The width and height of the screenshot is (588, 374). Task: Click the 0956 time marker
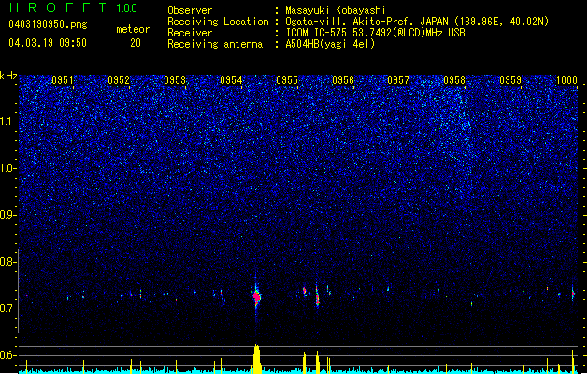(x=343, y=80)
